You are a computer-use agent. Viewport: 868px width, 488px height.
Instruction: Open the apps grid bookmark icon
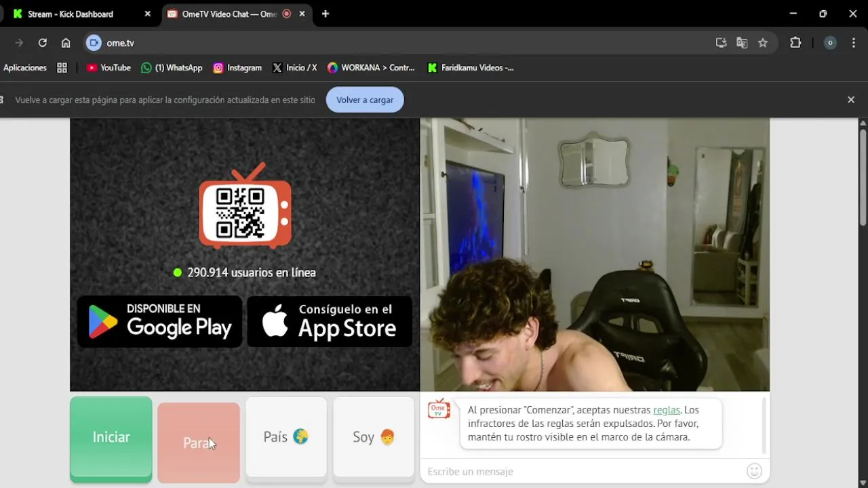(x=62, y=68)
